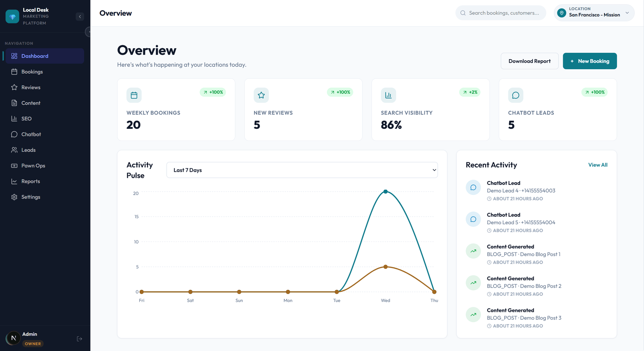Click the chat bubble icon in Chatbot Leads card
644x351 pixels.
click(x=516, y=95)
